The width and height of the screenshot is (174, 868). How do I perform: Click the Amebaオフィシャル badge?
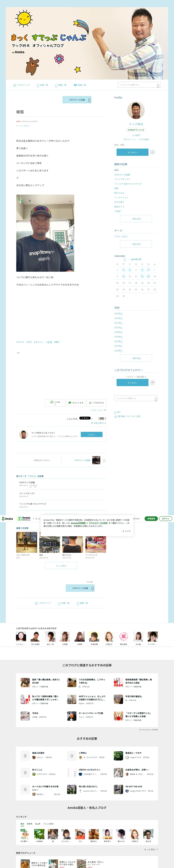click(x=136, y=130)
